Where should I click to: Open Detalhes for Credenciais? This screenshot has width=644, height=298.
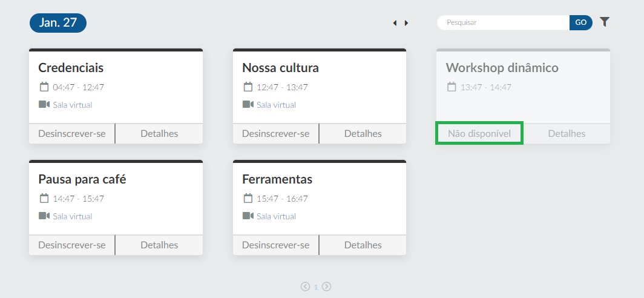159,134
